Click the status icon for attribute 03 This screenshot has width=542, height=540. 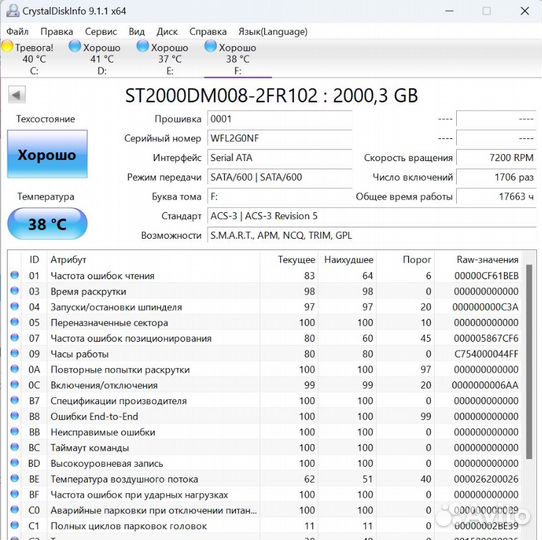click(15, 290)
